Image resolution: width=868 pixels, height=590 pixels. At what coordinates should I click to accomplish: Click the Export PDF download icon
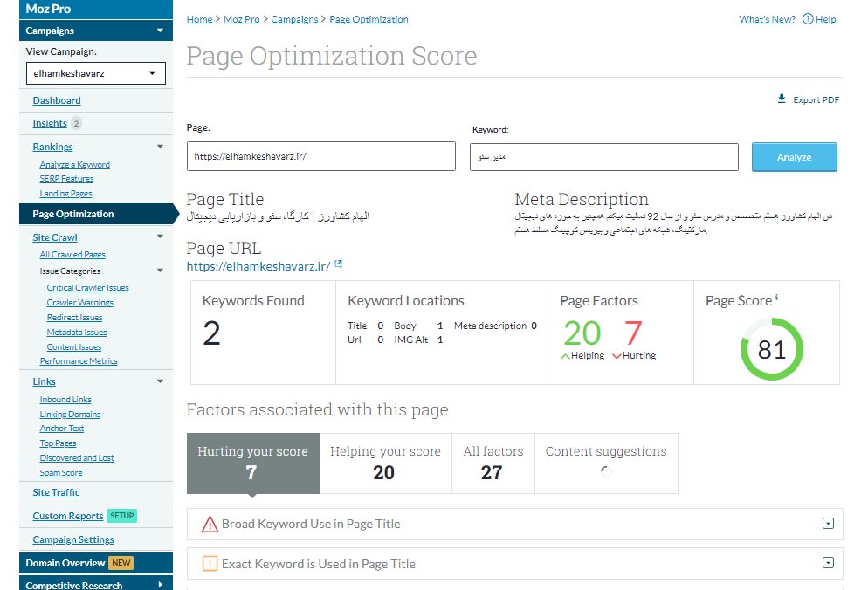point(782,99)
